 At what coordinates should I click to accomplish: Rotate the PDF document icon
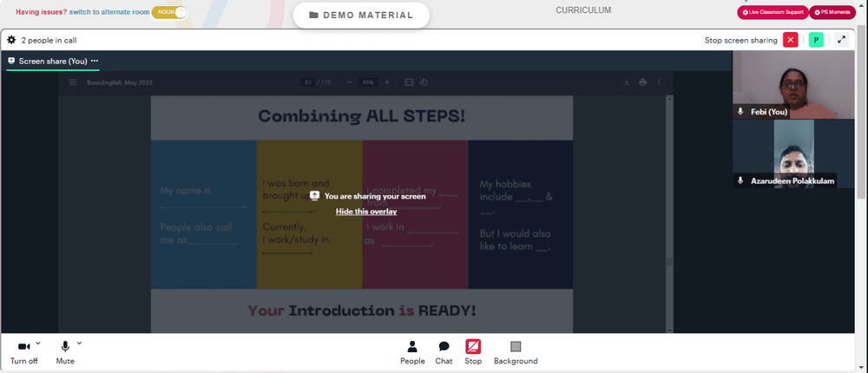[x=424, y=82]
